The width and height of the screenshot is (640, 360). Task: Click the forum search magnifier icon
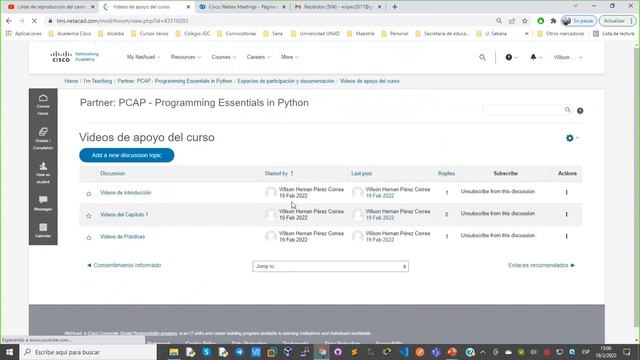tap(567, 110)
